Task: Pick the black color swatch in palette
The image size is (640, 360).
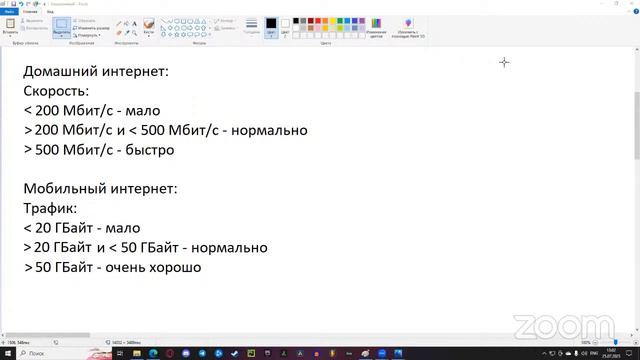Action: click(x=296, y=21)
